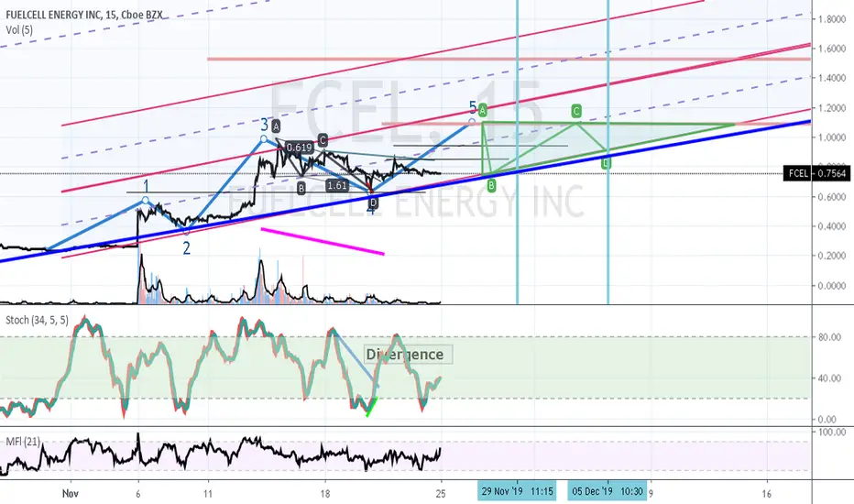Screen dimensions: 854x504
Task: Click the 11 date on time axis
Action: tap(208, 494)
